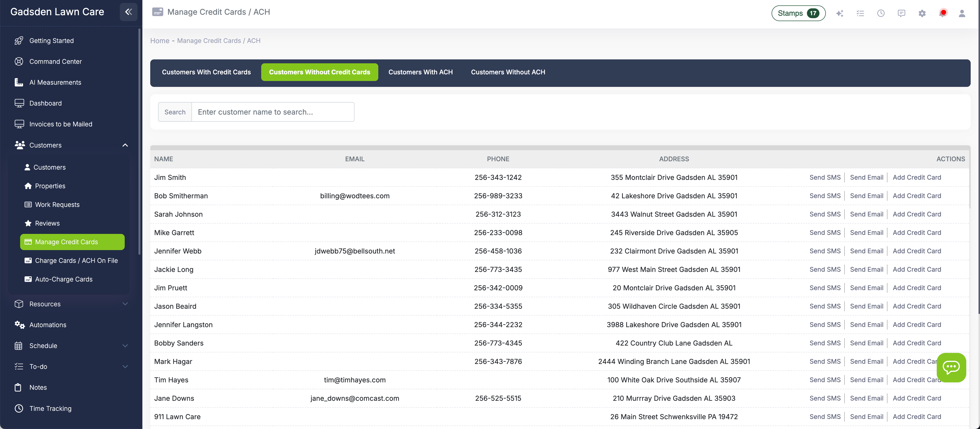This screenshot has height=429, width=980.
Task: Open Command Center from the sidebar
Action: click(x=55, y=61)
